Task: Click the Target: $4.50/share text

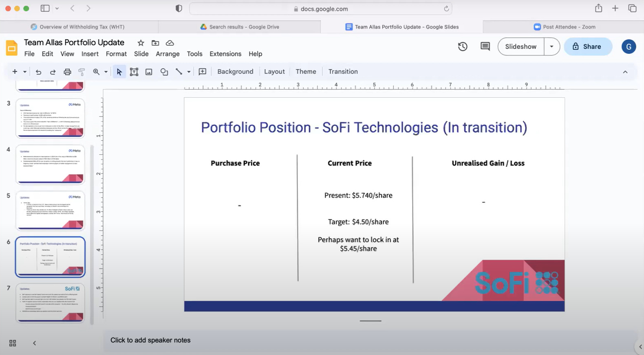Action: 358,222
